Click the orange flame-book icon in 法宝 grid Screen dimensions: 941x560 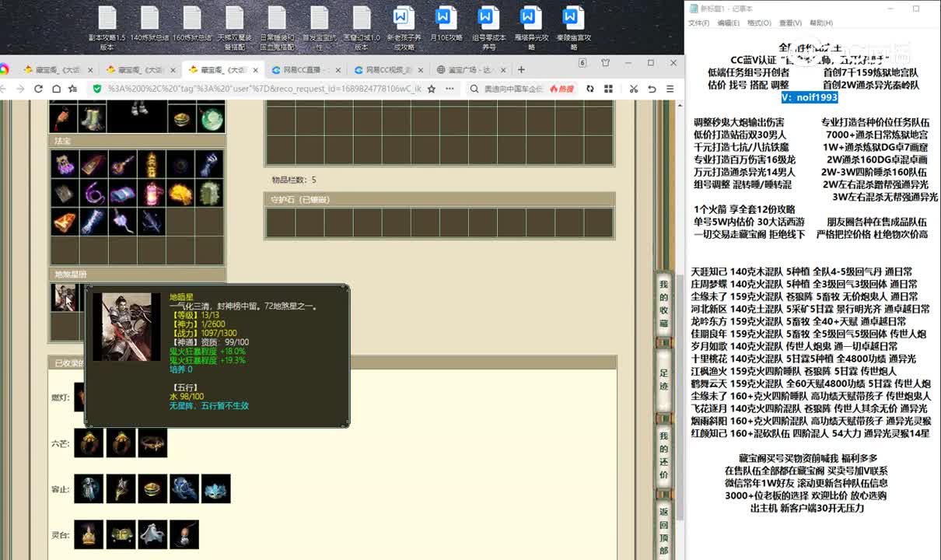click(x=65, y=222)
